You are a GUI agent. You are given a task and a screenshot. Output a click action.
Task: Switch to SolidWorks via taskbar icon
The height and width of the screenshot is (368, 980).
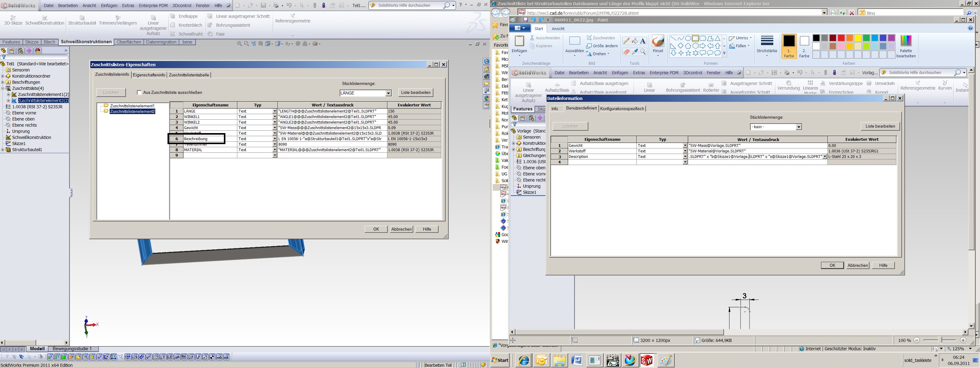(647, 360)
